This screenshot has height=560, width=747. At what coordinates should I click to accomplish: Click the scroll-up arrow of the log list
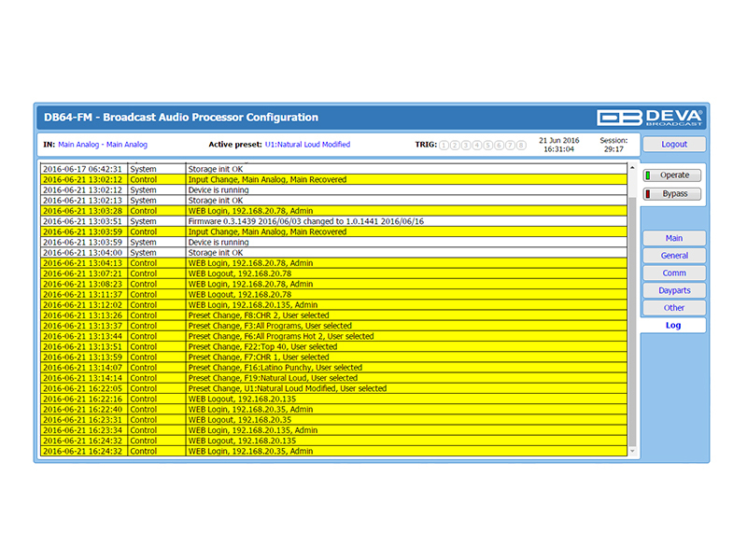[x=632, y=168]
